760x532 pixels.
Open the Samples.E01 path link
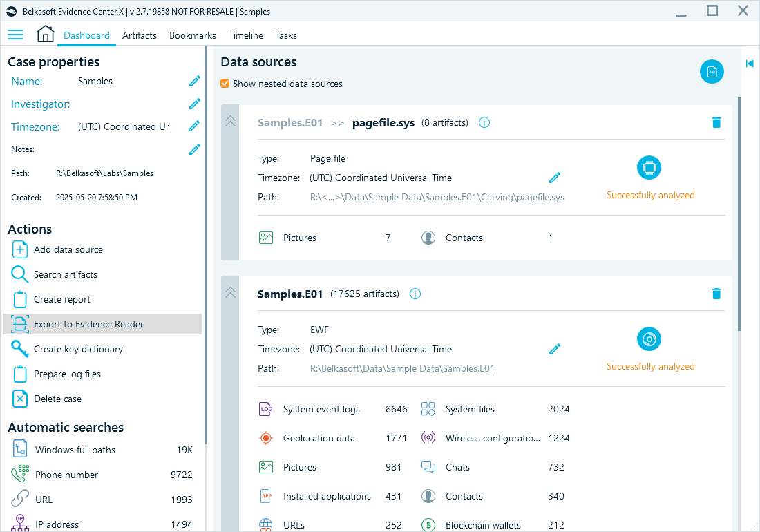pyautogui.click(x=402, y=368)
